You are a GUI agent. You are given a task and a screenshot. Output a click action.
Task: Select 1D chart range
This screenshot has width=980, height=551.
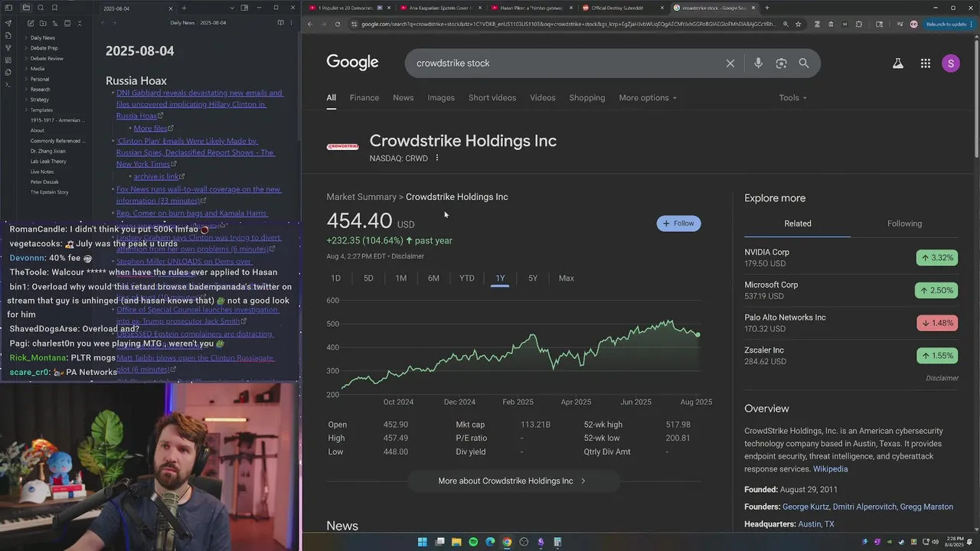click(335, 279)
